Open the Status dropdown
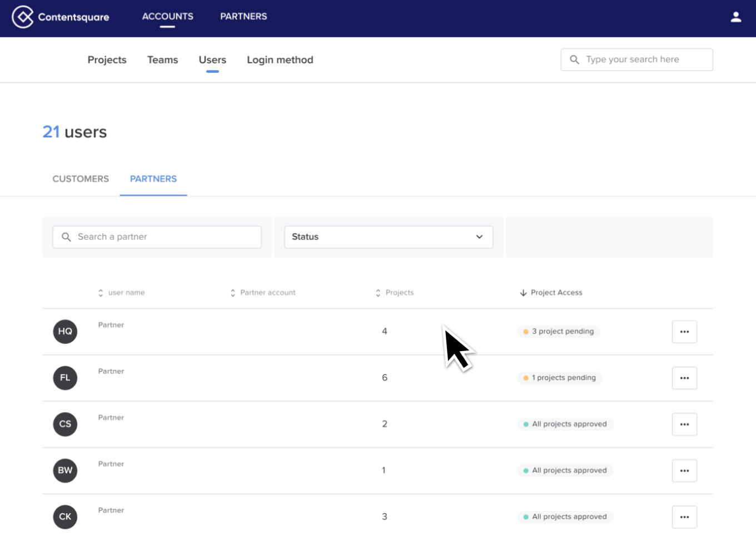756x541 pixels. [x=389, y=237]
